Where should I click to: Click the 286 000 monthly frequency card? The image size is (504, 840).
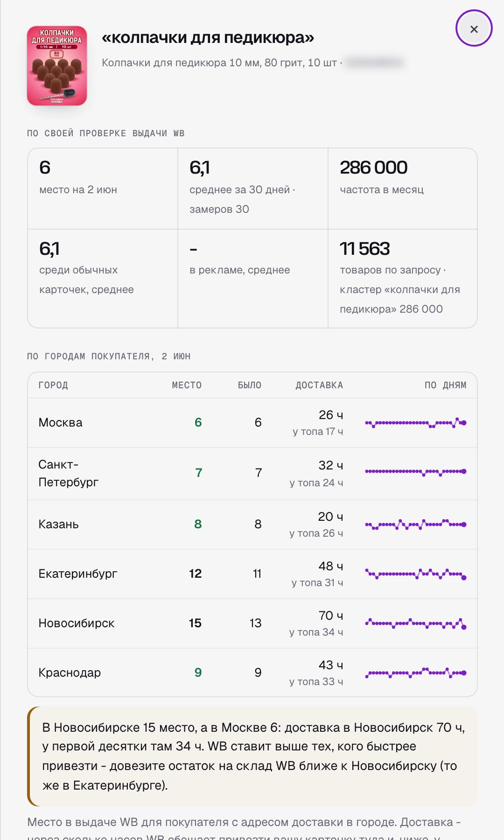[403, 189]
